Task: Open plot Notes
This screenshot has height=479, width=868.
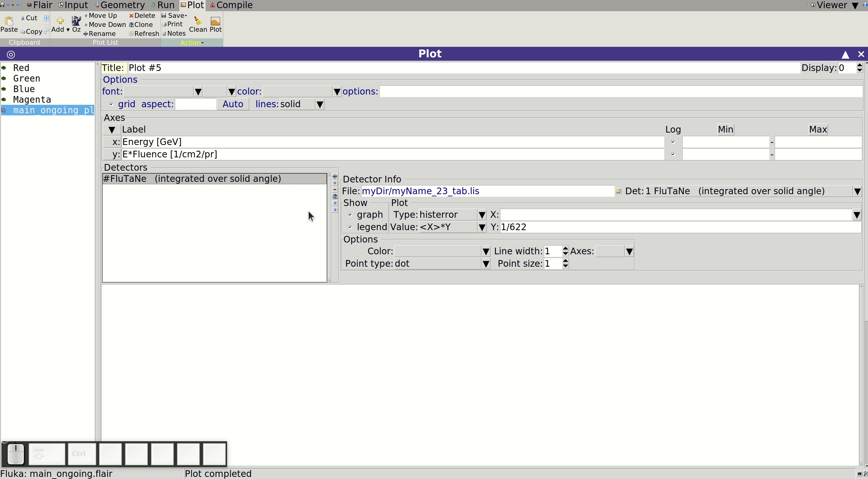Action: [174, 33]
